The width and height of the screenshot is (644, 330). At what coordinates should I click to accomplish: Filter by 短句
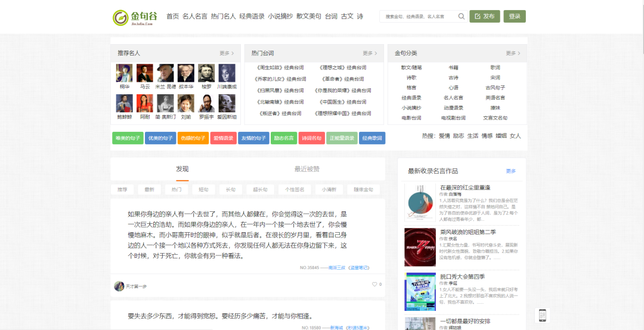pyautogui.click(x=204, y=189)
